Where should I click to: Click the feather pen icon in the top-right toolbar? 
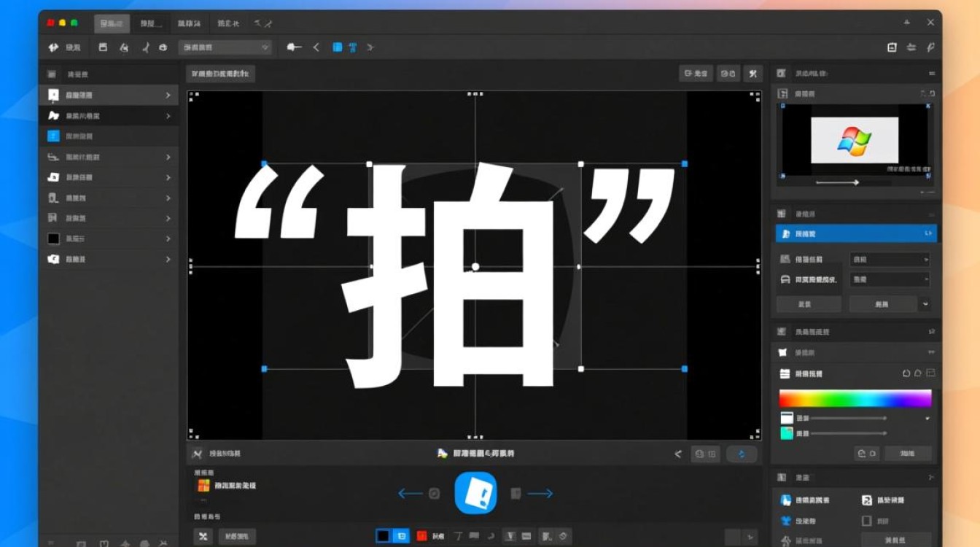(930, 47)
